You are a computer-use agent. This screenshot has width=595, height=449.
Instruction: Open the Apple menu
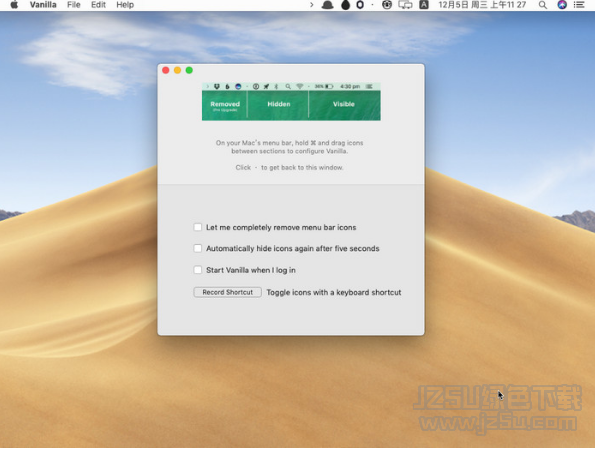click(14, 5)
